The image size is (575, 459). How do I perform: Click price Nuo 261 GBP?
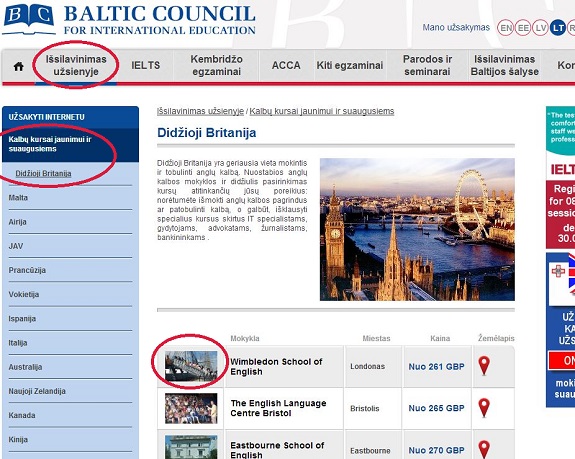(436, 367)
